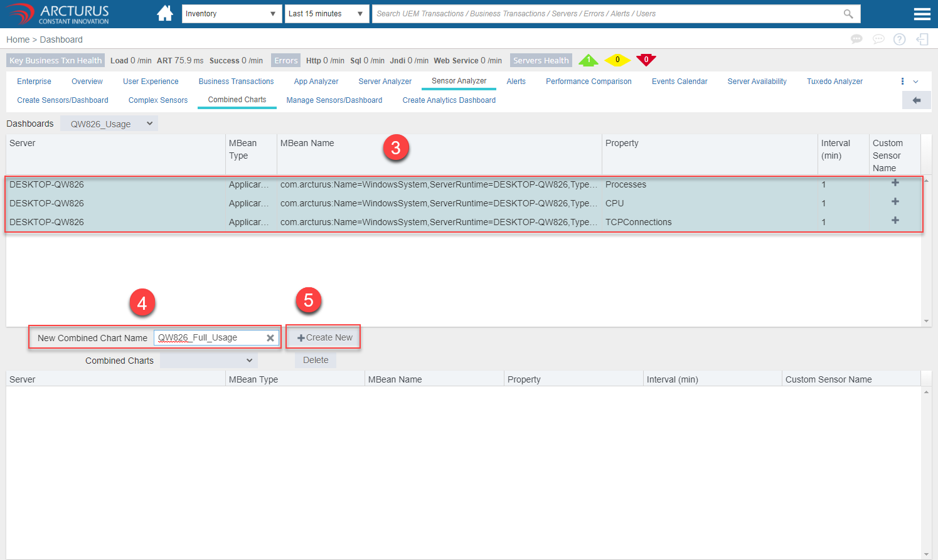The height and width of the screenshot is (560, 938).
Task: Open the hamburger menu icon
Action: 922,14
